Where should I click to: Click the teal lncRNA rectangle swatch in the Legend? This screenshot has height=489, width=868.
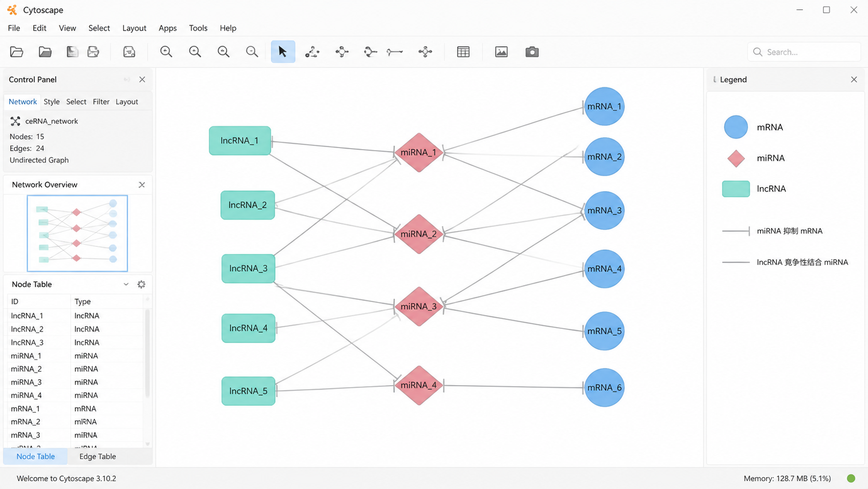736,189
